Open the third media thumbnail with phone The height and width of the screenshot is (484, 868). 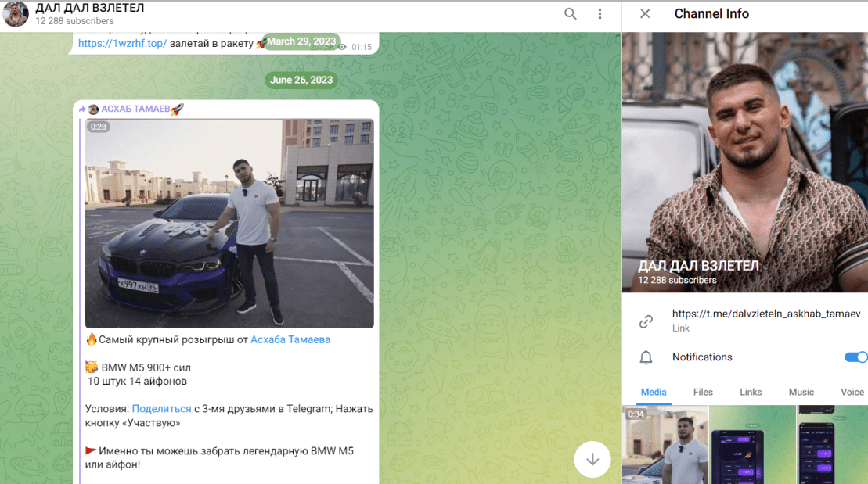click(x=833, y=445)
